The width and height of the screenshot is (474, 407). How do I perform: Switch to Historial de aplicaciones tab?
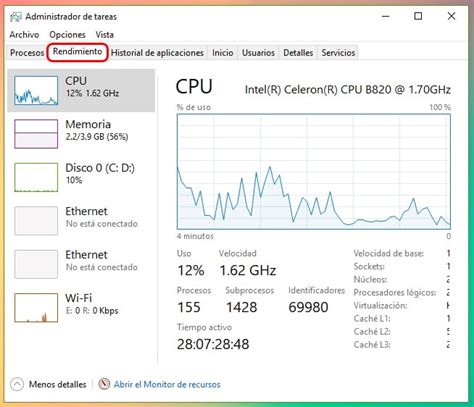pyautogui.click(x=157, y=53)
